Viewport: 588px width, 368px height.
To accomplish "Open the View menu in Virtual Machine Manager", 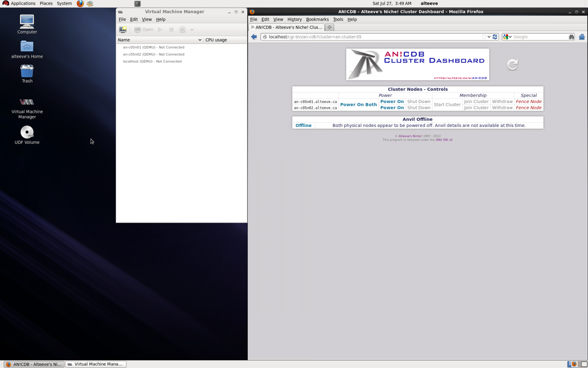I will coord(147,20).
